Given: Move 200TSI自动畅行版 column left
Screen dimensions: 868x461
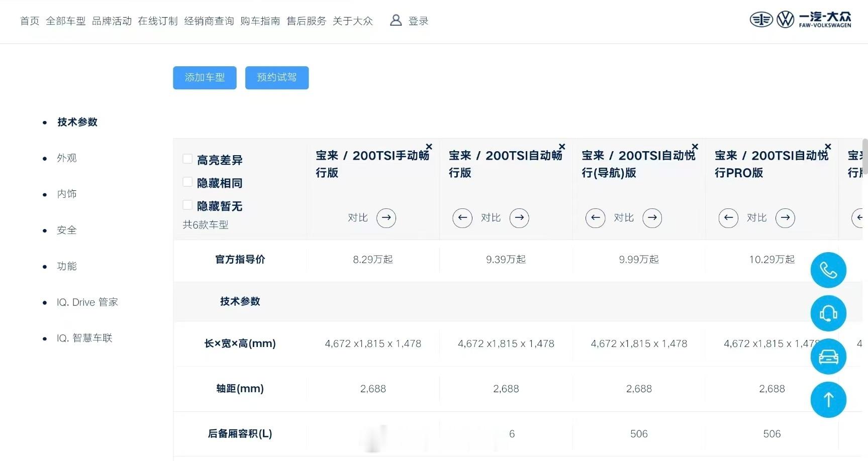Looking at the screenshot, I should tap(462, 218).
